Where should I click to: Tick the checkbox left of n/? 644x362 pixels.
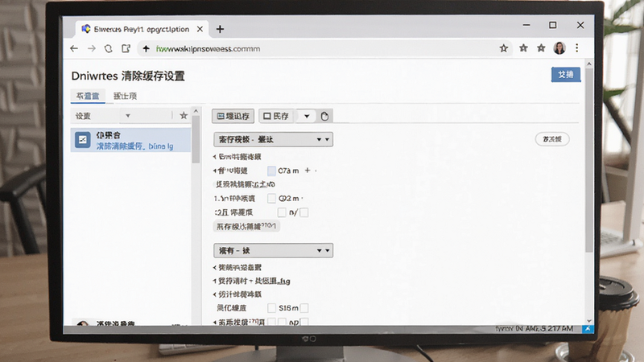(x=282, y=212)
